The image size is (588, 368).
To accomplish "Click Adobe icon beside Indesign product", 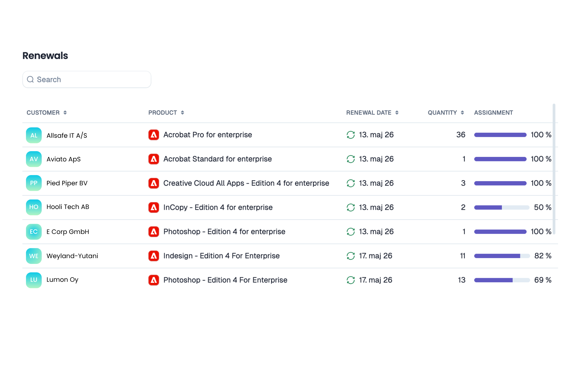I will (154, 256).
